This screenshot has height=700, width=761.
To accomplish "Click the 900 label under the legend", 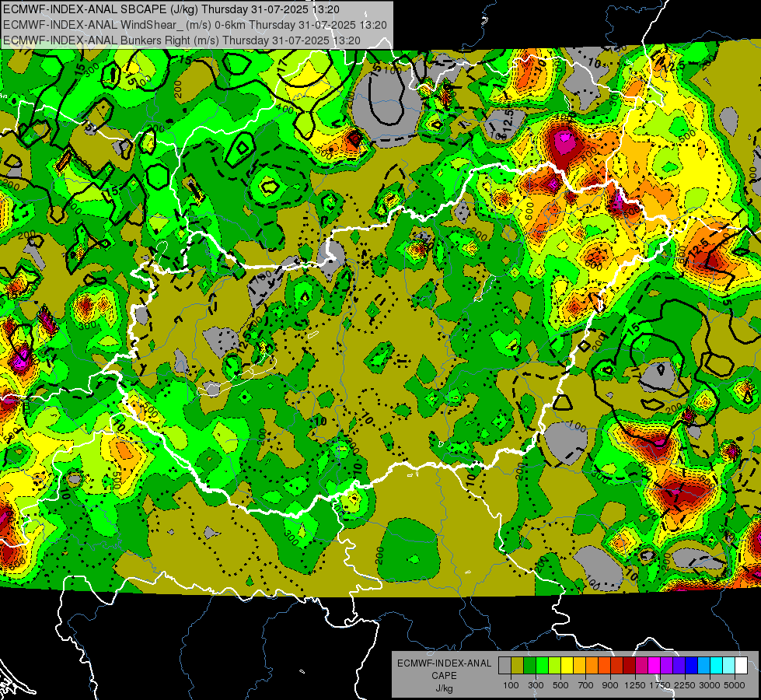I will click(610, 685).
